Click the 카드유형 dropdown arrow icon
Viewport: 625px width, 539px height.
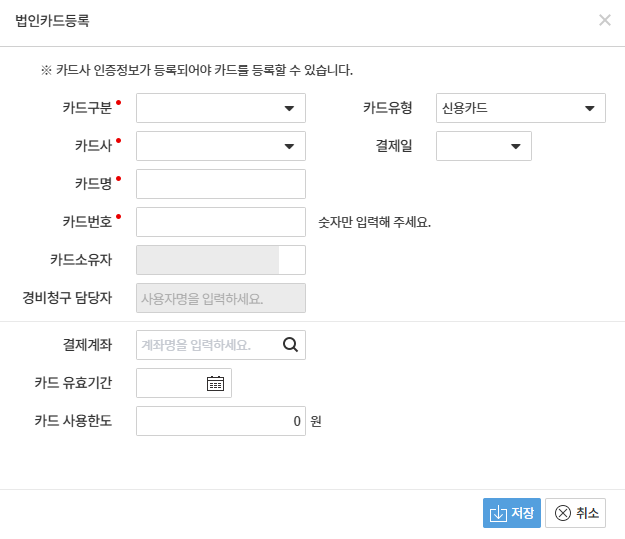click(590, 108)
